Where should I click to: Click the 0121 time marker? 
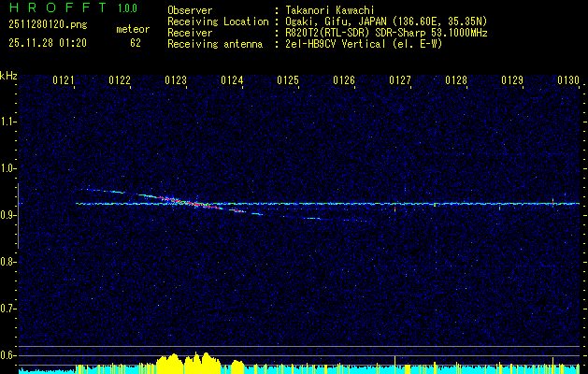(x=65, y=81)
